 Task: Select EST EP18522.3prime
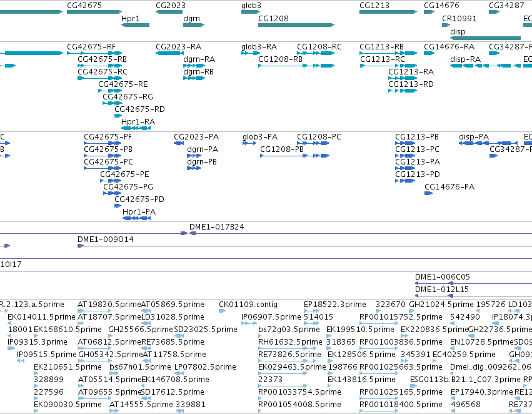click(335, 305)
